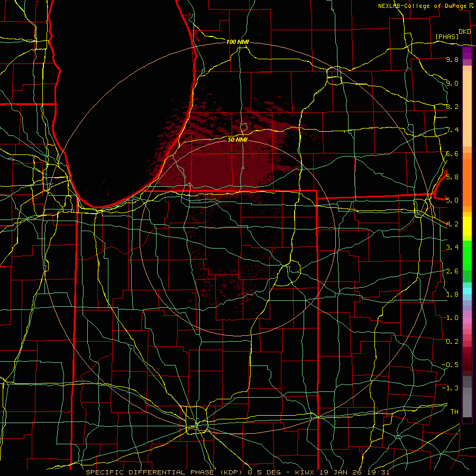Screen dimensions: 476x476
Task: Click the KIWX radar site identifier
Action: (305, 472)
